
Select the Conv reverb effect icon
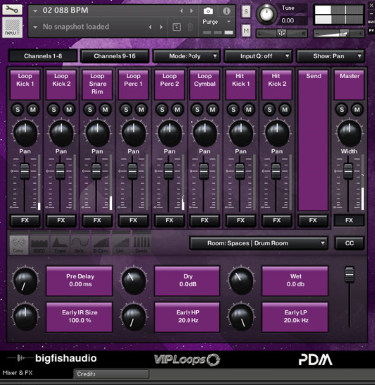[18, 245]
